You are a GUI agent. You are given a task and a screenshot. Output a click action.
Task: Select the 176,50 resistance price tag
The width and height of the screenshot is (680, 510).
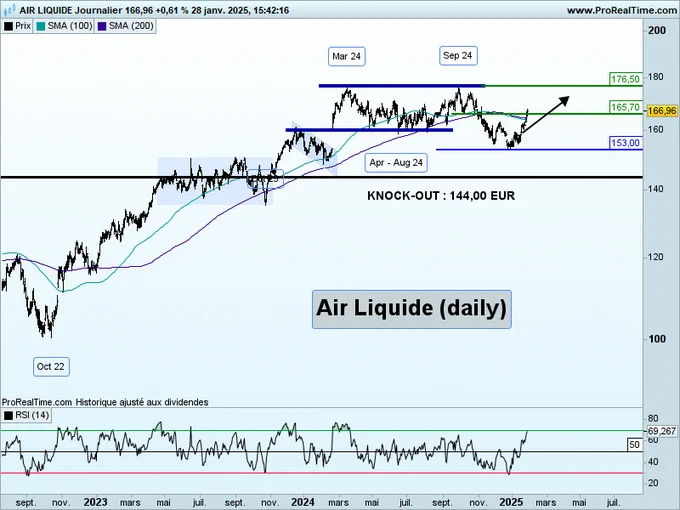point(625,79)
